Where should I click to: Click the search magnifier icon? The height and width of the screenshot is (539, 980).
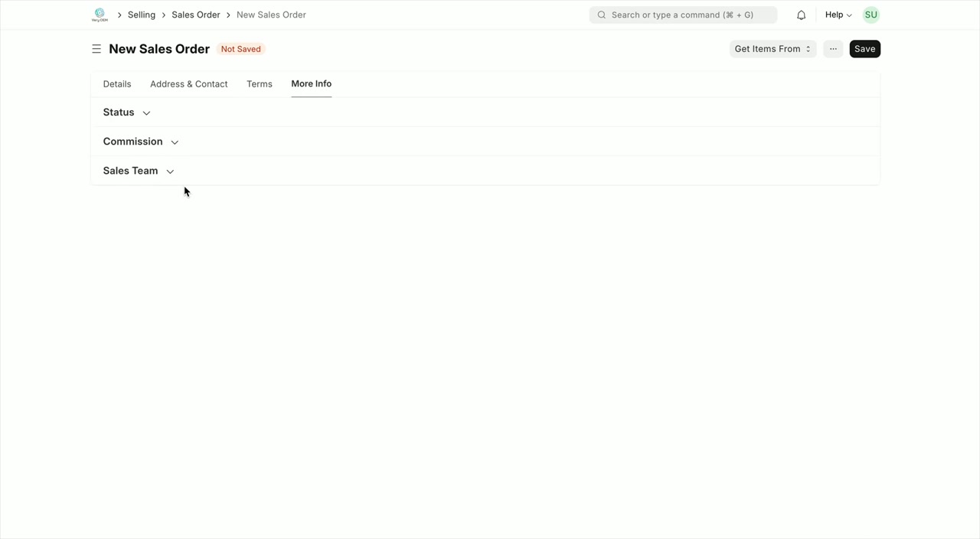(601, 15)
